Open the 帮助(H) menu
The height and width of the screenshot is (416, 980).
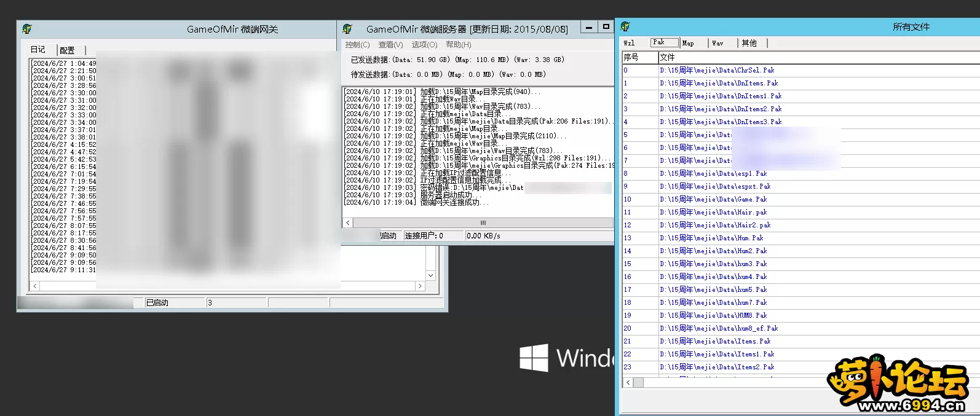(458, 45)
